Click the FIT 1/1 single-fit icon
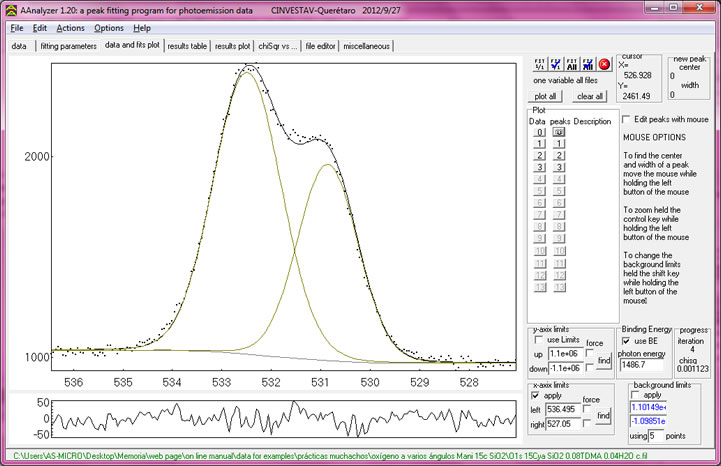721x466 pixels. pyautogui.click(x=540, y=63)
